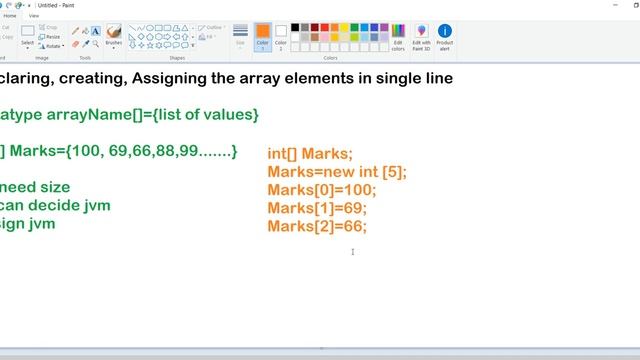Choose the Curve shape
640x360 pixels.
(141, 28)
